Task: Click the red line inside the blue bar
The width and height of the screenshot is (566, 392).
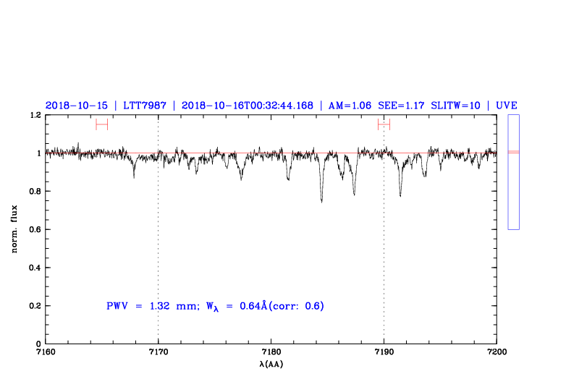Action: [x=513, y=152]
